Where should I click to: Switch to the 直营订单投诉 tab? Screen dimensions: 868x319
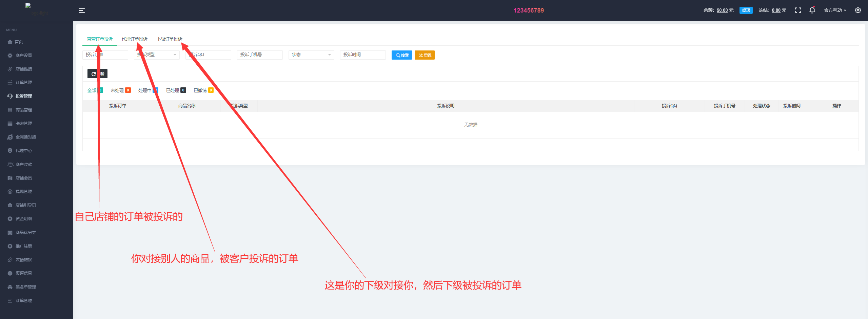(x=100, y=39)
